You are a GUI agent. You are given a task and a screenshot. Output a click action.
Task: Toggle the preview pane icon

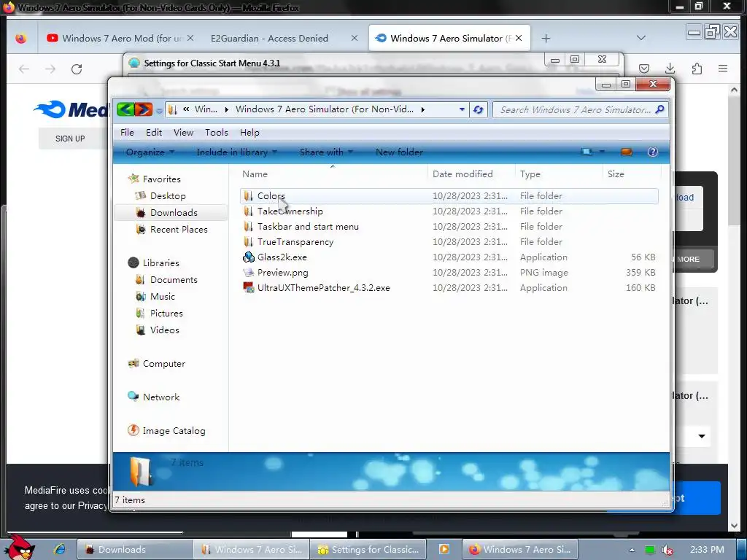point(627,152)
